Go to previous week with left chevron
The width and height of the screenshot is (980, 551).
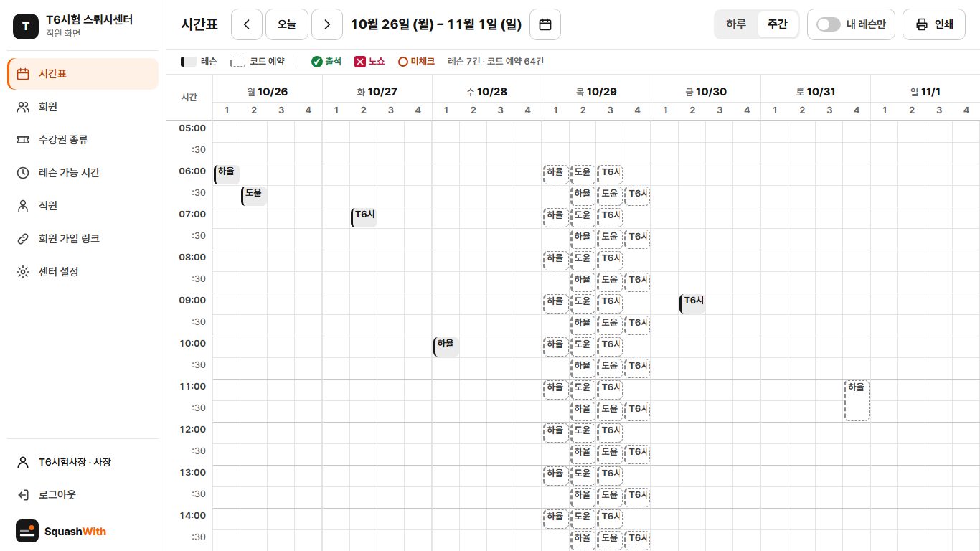[x=248, y=24]
